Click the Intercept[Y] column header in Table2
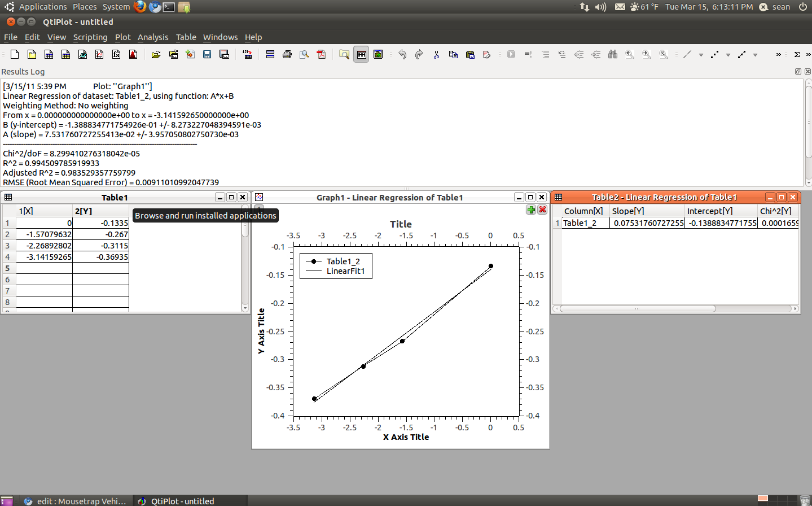The image size is (812, 506). click(x=721, y=211)
